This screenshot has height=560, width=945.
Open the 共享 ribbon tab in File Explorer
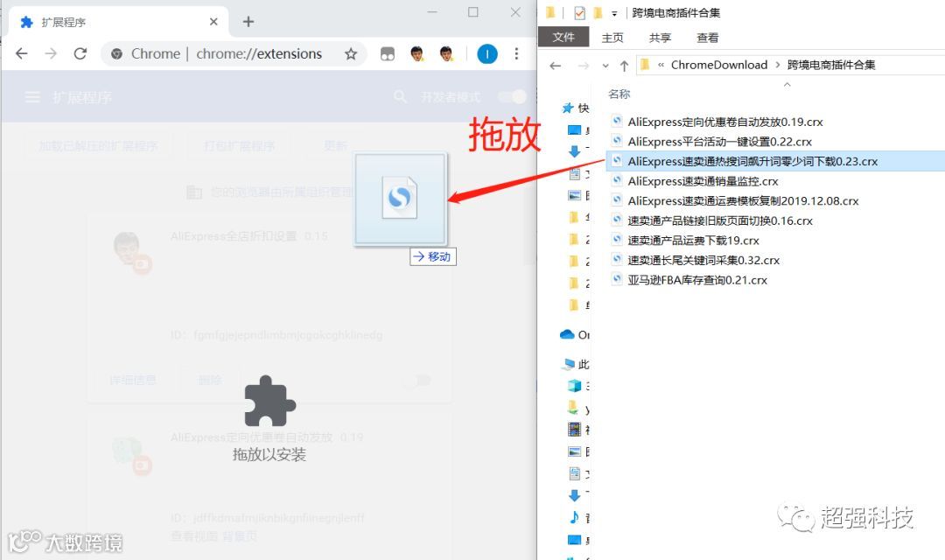tap(660, 38)
